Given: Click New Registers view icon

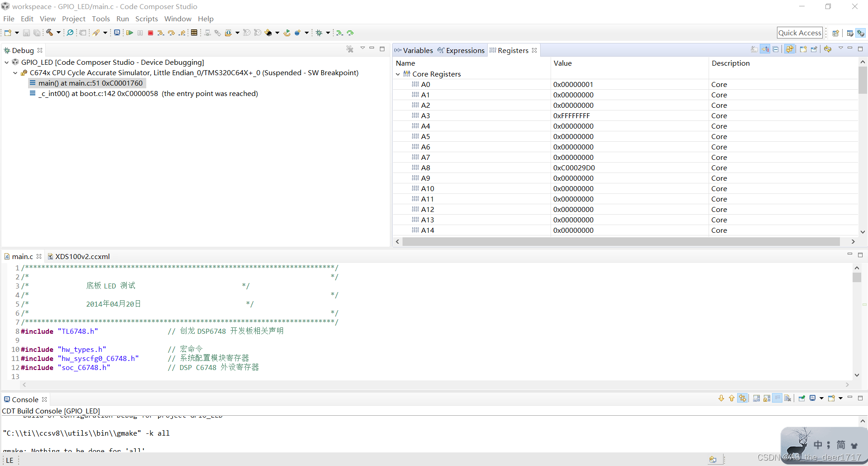Looking at the screenshot, I should pyautogui.click(x=803, y=49).
